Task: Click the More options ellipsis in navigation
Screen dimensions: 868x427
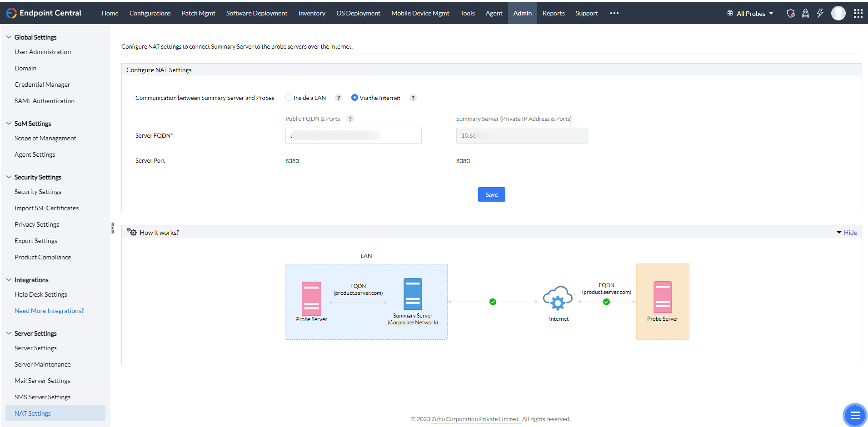Action: [614, 13]
